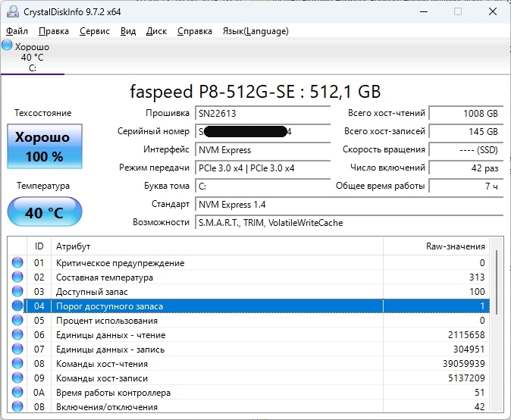Click the blue status orb for drive C:
The image size is (511, 420).
click(7, 45)
